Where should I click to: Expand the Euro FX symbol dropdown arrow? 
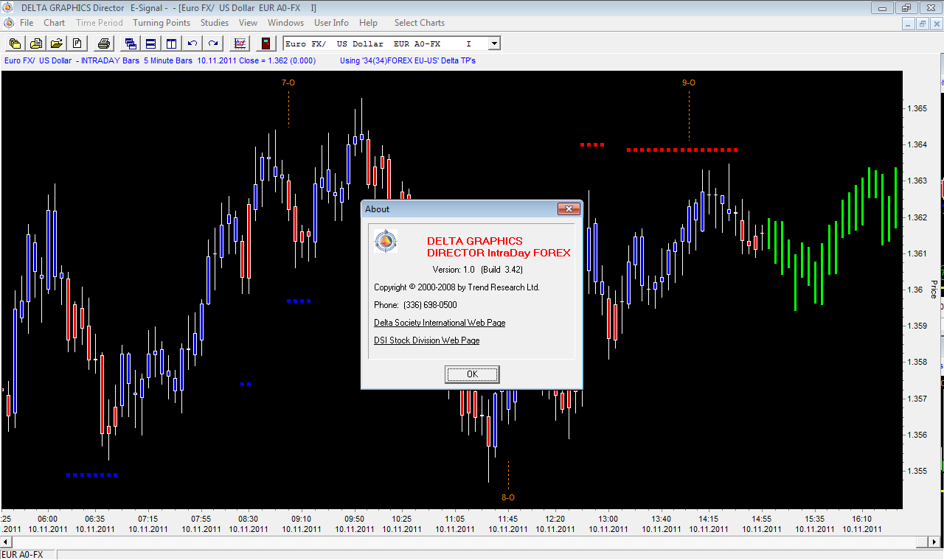pyautogui.click(x=494, y=44)
